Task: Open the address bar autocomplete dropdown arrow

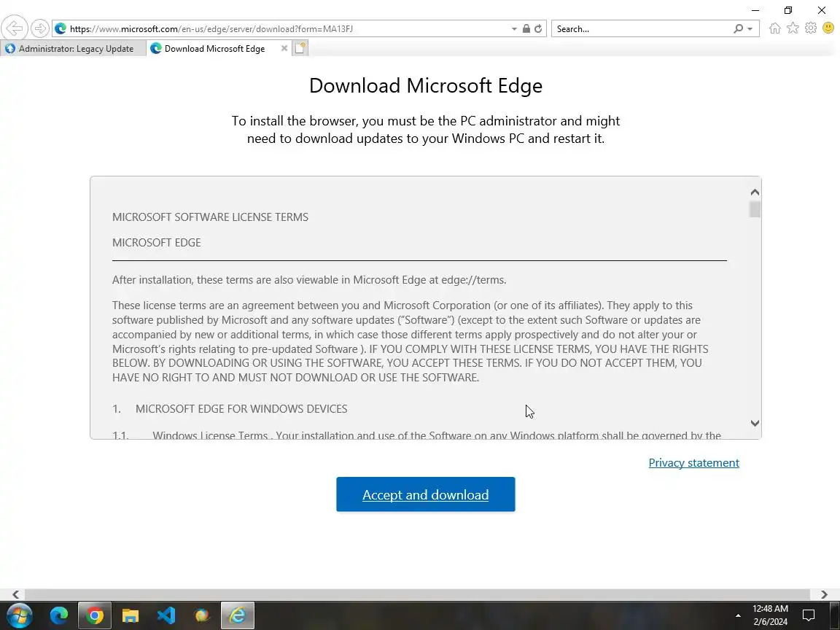Action: pos(514,29)
